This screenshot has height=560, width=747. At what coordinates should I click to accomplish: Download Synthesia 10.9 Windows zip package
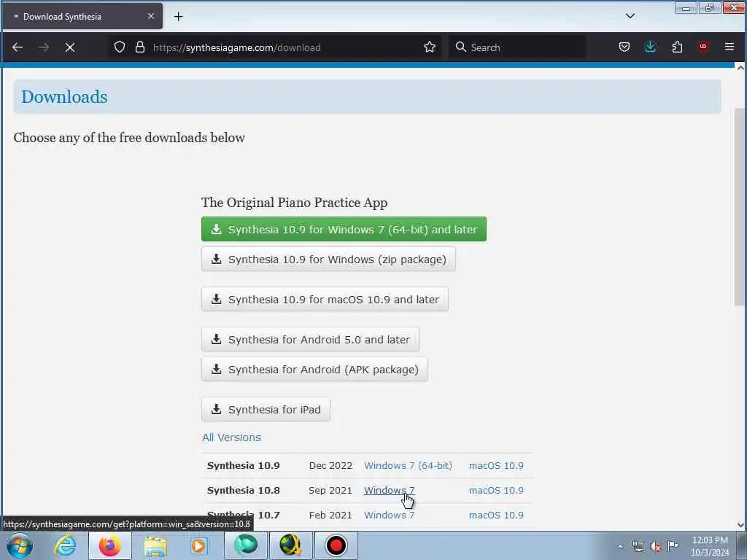point(328,259)
